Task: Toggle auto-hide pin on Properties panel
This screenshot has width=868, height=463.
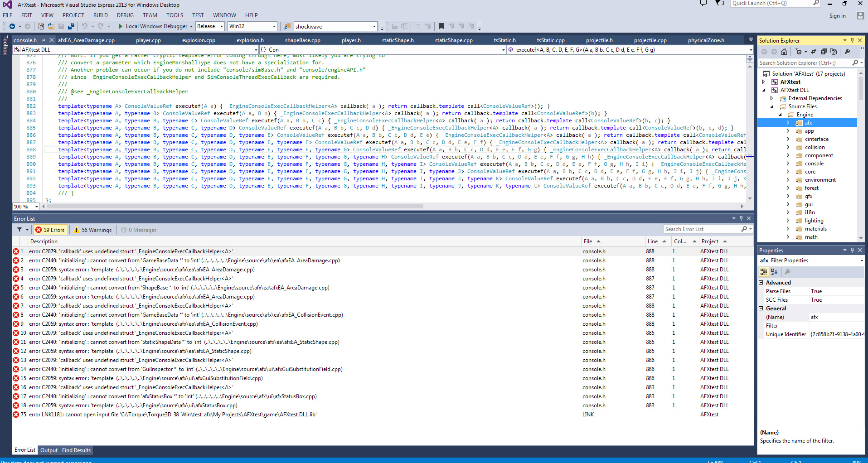Action: 852,250
